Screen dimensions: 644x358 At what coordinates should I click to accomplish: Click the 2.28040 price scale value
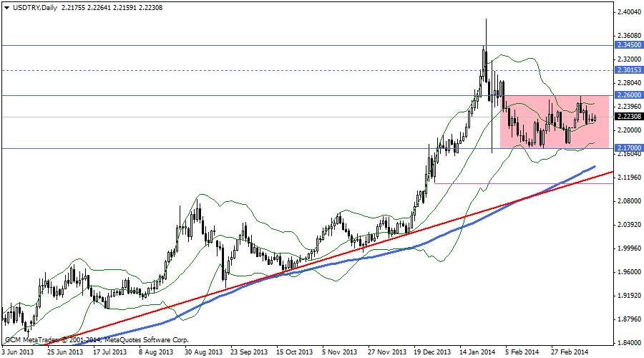[x=629, y=82]
